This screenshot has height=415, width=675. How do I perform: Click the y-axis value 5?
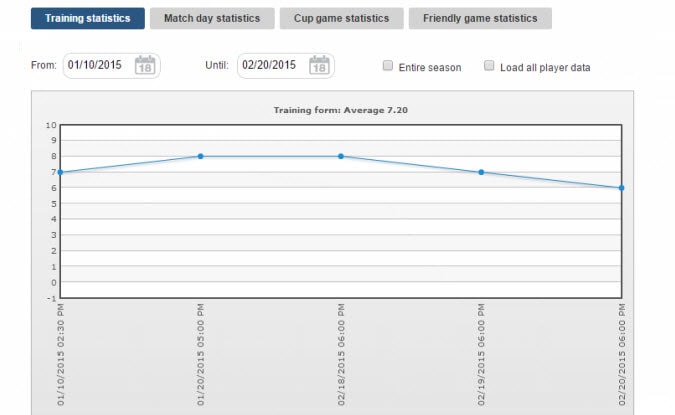click(x=54, y=204)
